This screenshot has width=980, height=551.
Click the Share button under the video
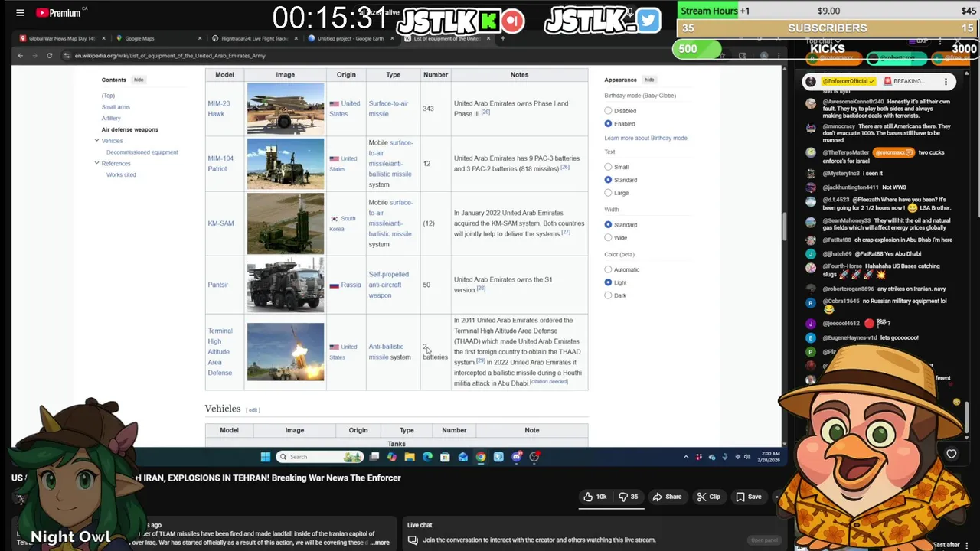click(667, 497)
